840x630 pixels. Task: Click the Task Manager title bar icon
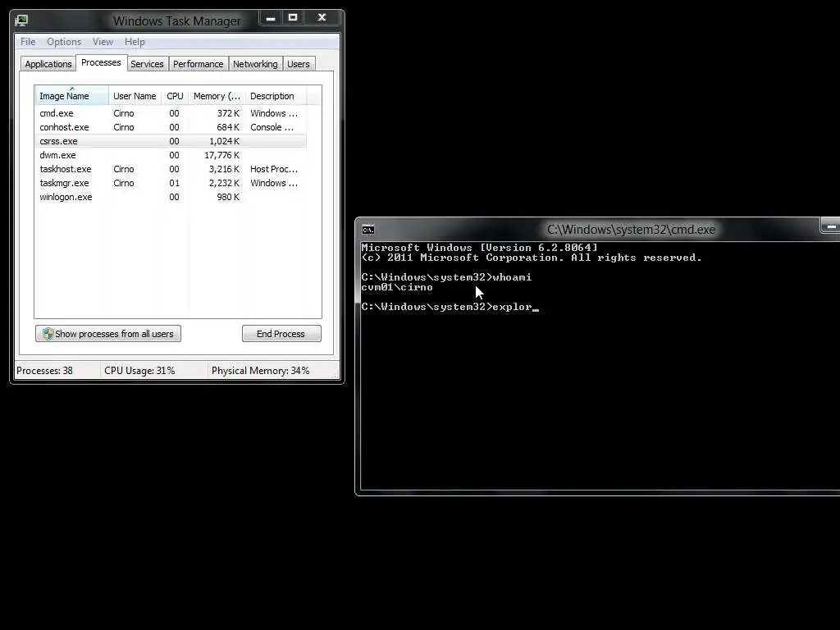(21, 21)
